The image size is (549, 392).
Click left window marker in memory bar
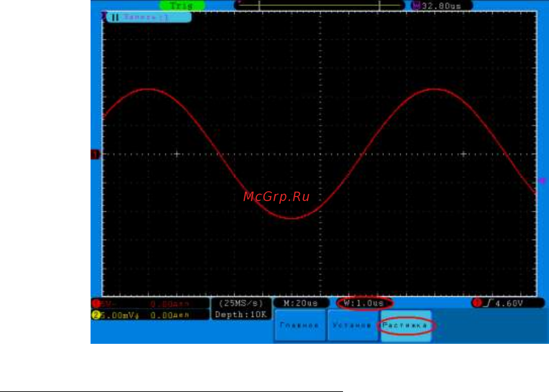[259, 5]
